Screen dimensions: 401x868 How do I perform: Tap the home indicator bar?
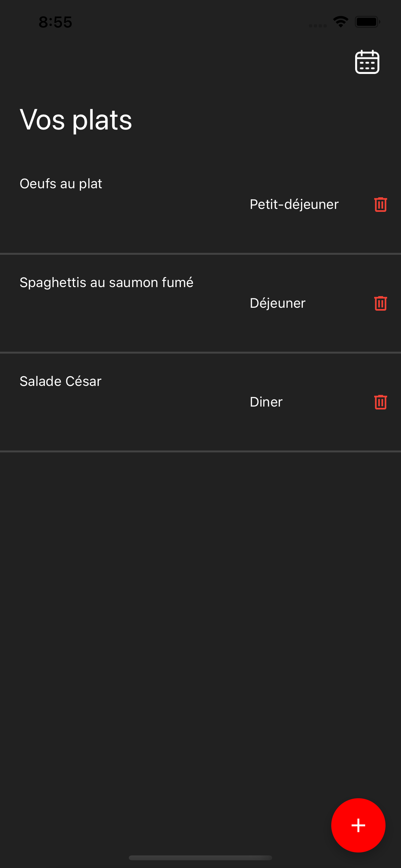[x=200, y=857]
